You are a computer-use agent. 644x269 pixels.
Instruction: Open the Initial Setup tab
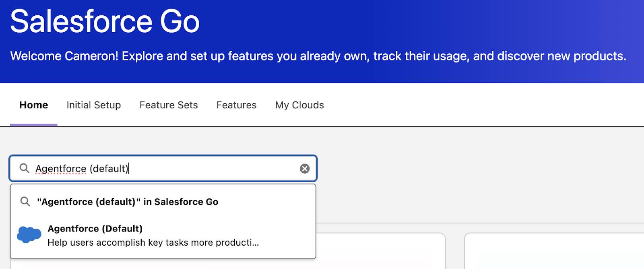pyautogui.click(x=94, y=105)
